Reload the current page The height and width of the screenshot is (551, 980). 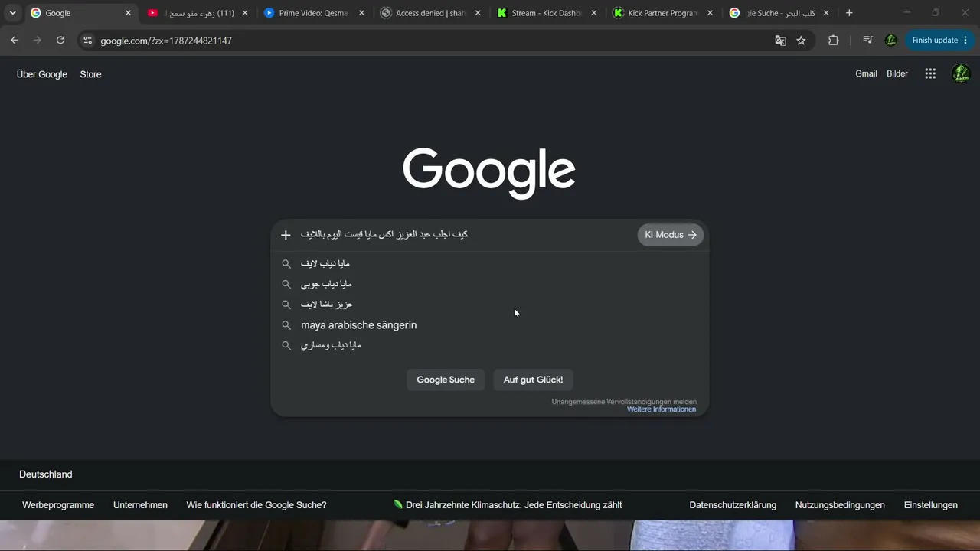pos(60,41)
